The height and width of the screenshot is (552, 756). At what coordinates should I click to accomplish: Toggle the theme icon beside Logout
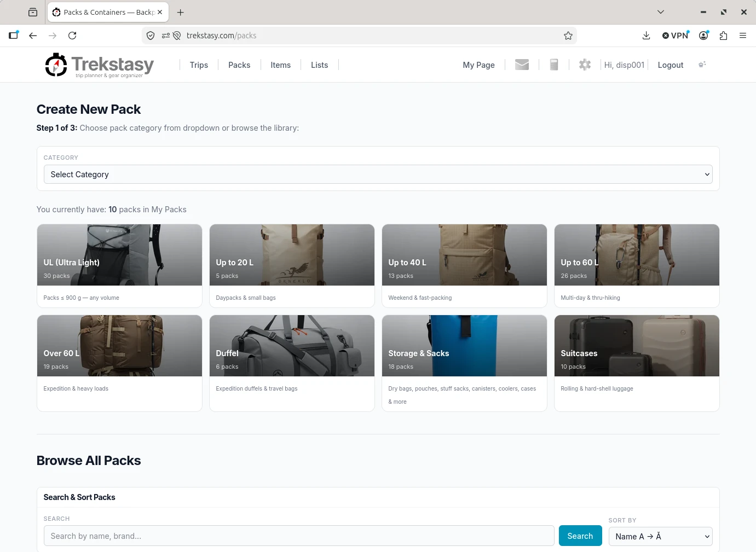[x=702, y=65]
